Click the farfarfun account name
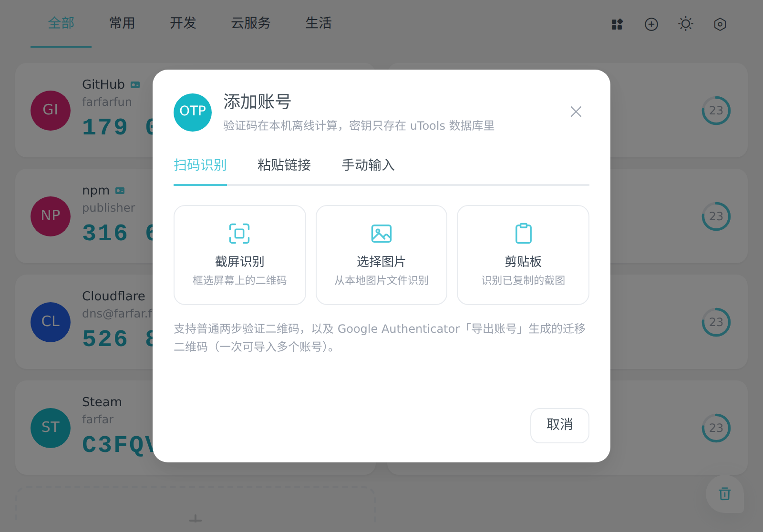763x532 pixels. tap(107, 102)
